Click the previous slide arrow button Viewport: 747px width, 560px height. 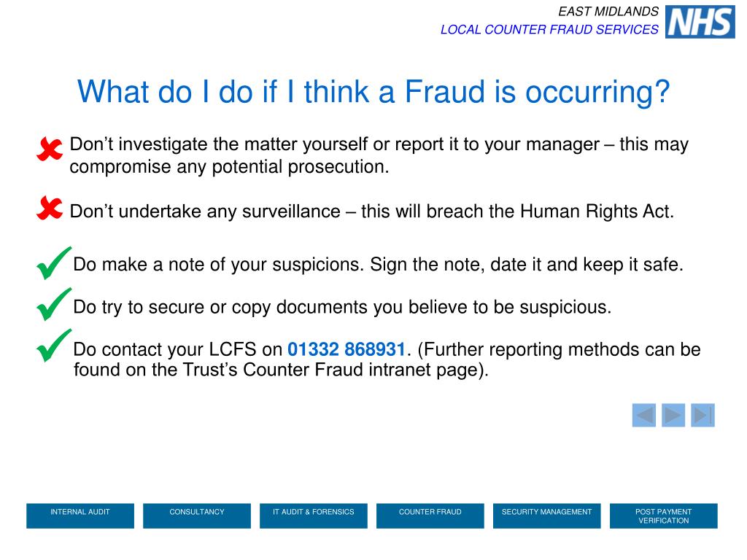644,415
